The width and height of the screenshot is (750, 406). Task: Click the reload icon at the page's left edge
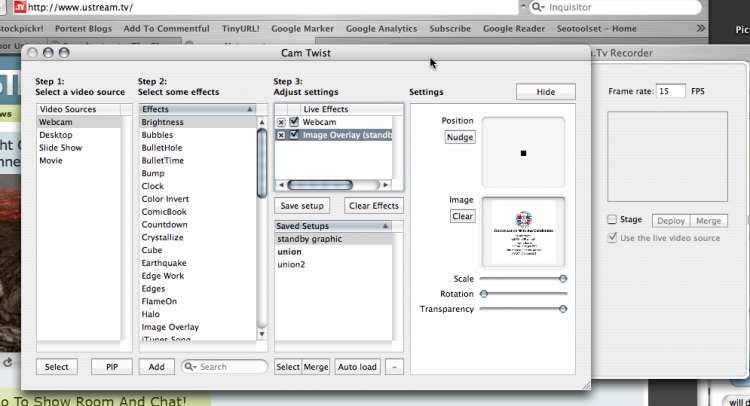pos(7,362)
